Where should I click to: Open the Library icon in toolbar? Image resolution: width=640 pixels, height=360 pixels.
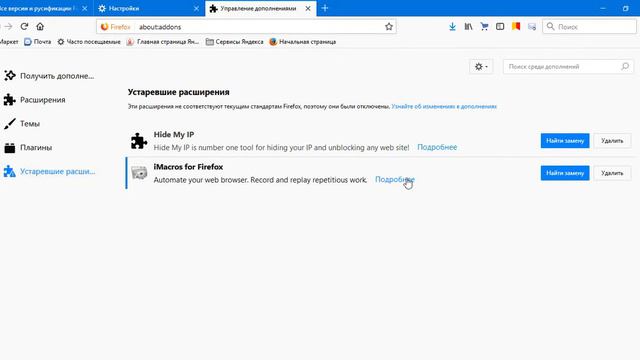pos(468,27)
